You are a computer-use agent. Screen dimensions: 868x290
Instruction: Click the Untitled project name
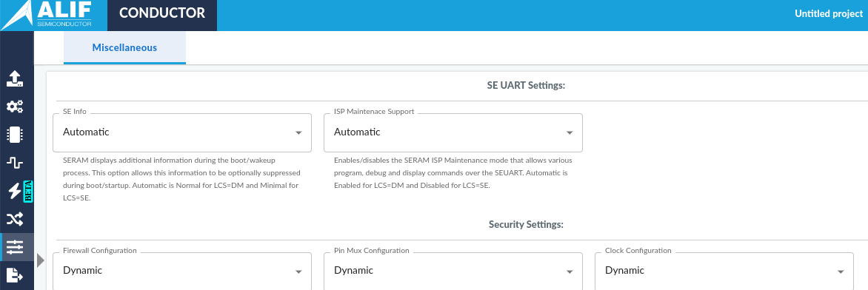829,14
